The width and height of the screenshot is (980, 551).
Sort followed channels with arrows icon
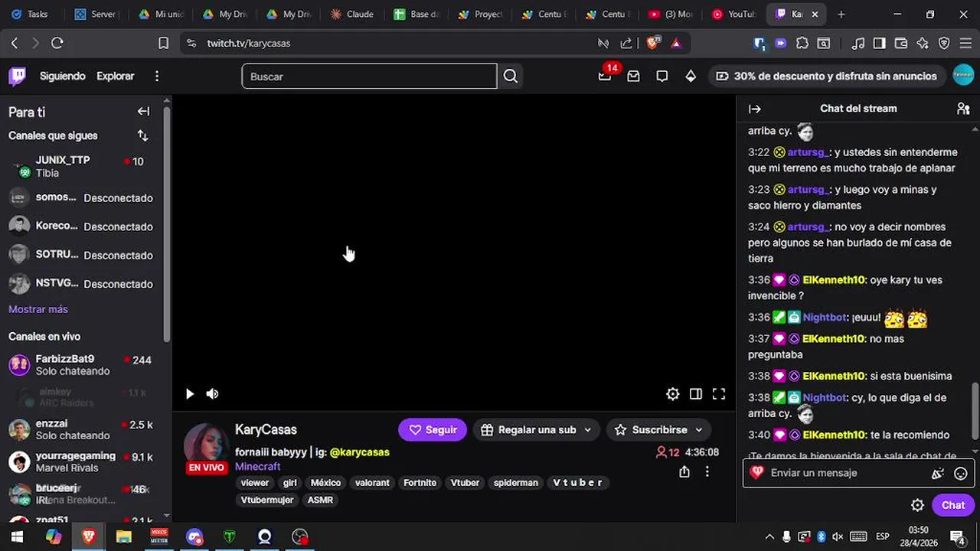[x=142, y=135]
